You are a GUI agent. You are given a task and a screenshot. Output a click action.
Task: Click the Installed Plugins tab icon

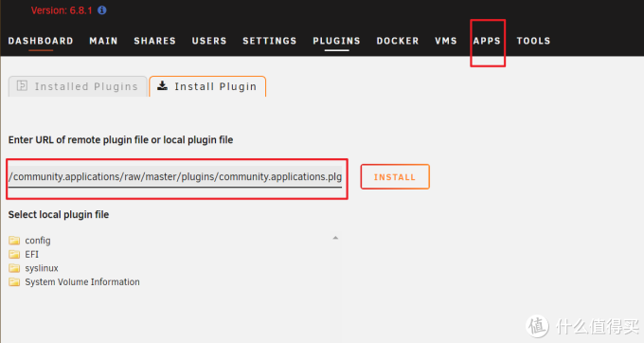coord(22,85)
